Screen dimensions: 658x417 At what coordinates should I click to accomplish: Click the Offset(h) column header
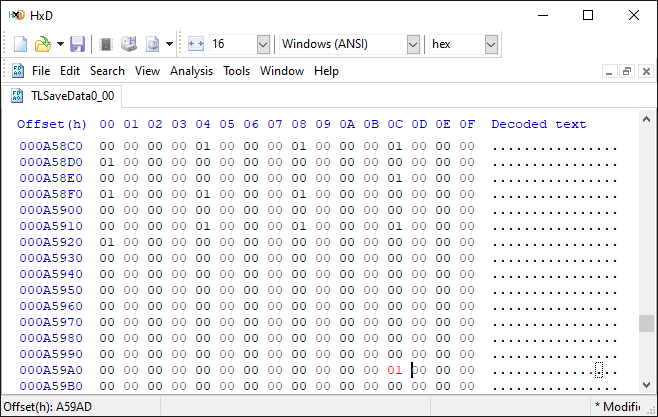point(52,124)
